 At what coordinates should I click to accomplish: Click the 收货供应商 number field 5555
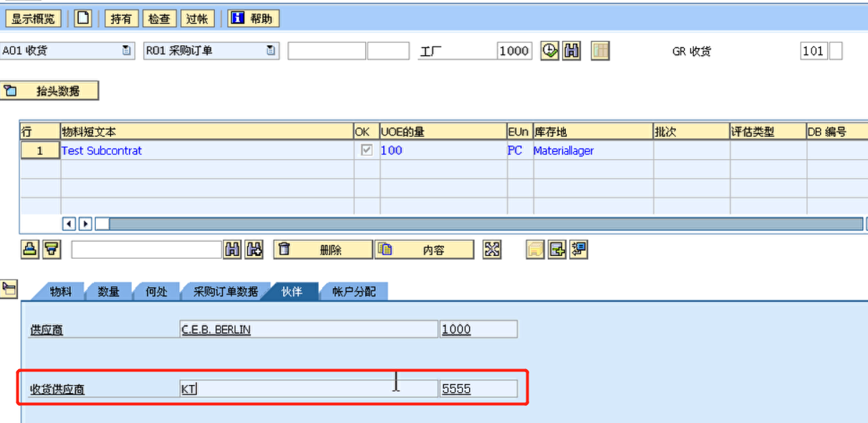pyautogui.click(x=478, y=389)
